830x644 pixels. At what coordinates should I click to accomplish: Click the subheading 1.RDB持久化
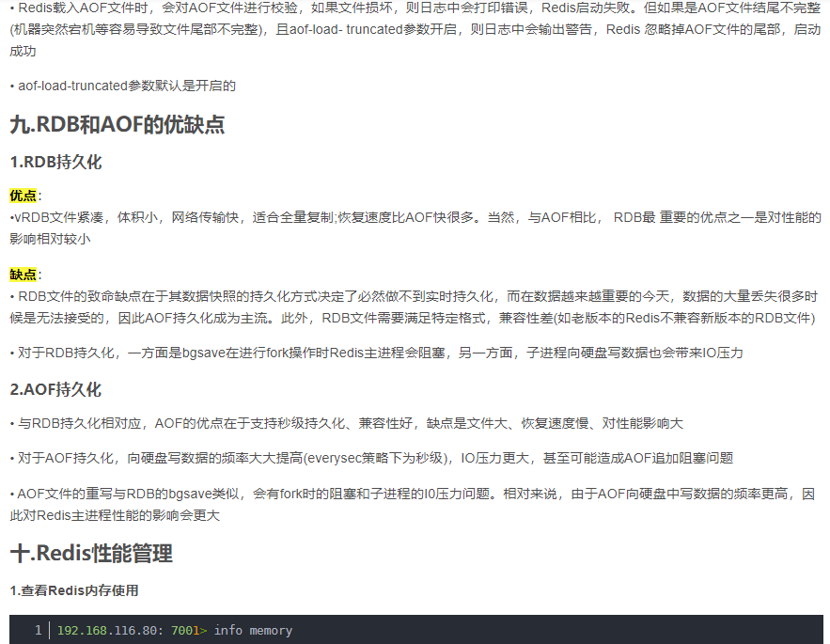55,162
